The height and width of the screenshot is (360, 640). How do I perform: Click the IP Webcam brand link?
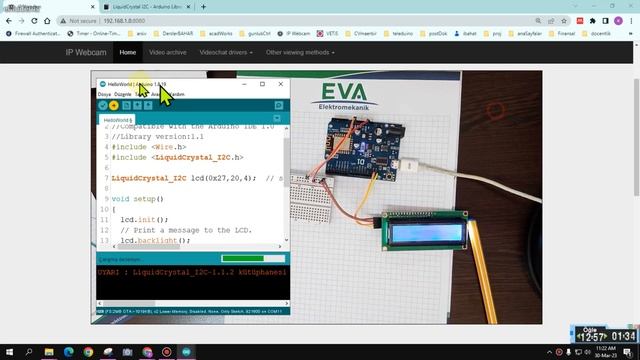pyautogui.click(x=86, y=52)
